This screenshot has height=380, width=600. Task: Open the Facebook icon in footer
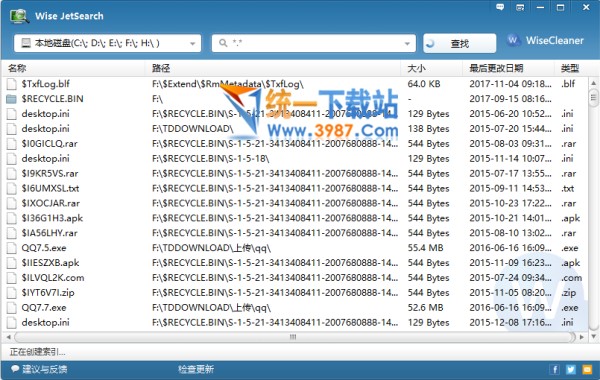click(x=554, y=369)
